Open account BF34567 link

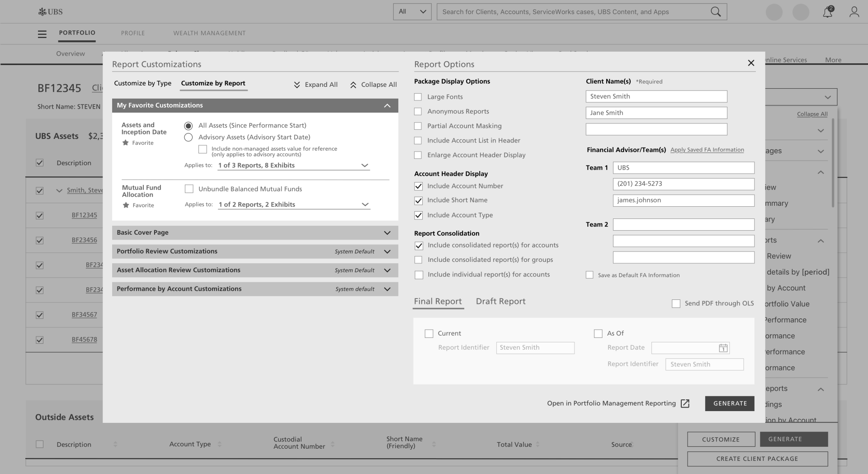84,315
